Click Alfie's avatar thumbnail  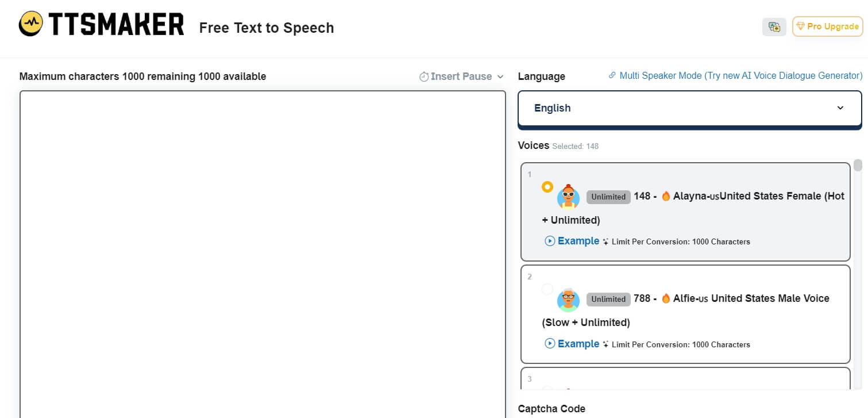point(568,300)
